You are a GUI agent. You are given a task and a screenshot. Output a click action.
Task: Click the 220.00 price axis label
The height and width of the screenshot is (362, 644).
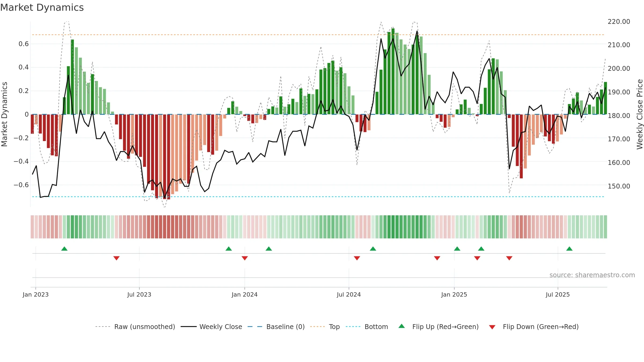(619, 21)
